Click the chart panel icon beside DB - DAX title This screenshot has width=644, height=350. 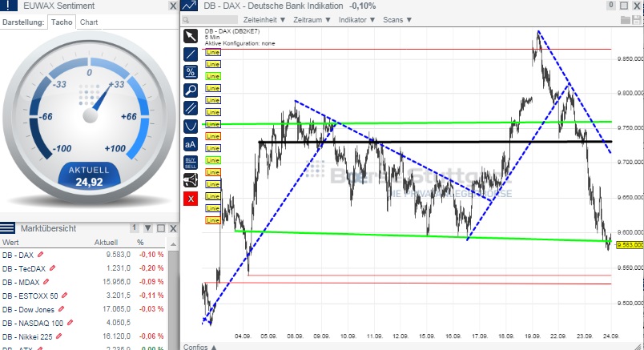point(189,6)
